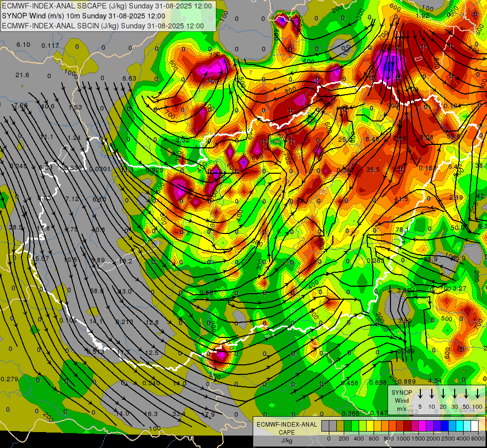This screenshot has width=487, height=448.
Task: Click the 84.9 value on the map
Action: (430, 259)
